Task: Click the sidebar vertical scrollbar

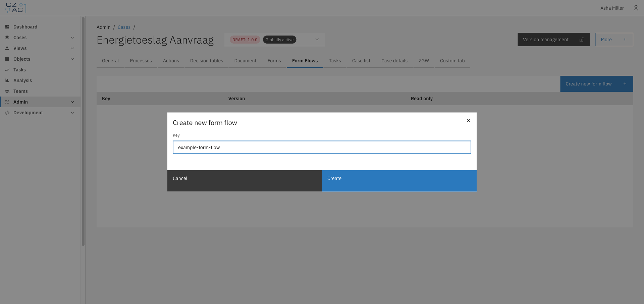Action: (83, 131)
